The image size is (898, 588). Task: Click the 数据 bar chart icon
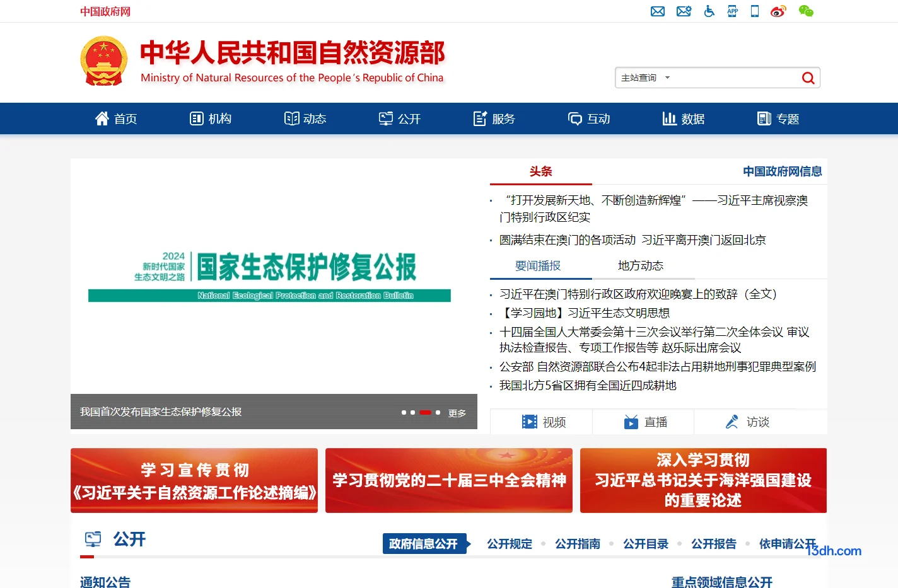pos(670,118)
